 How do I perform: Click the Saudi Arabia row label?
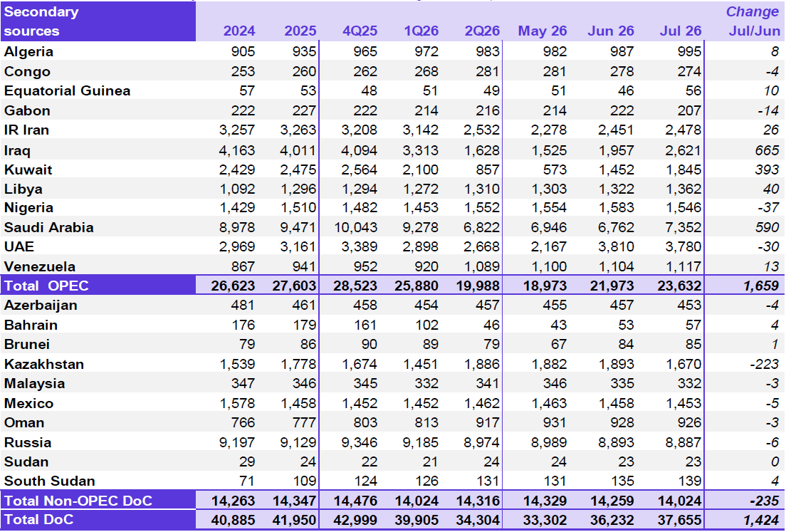click(x=48, y=227)
